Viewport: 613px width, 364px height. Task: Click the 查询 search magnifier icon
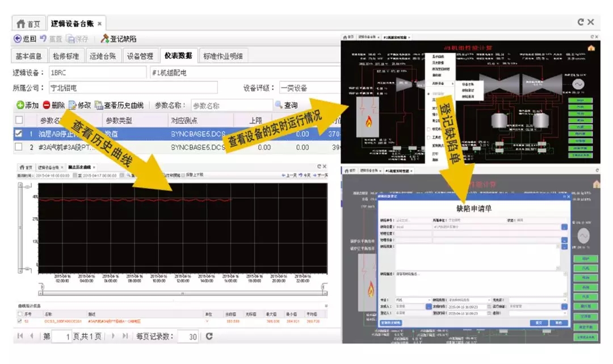[x=279, y=105]
